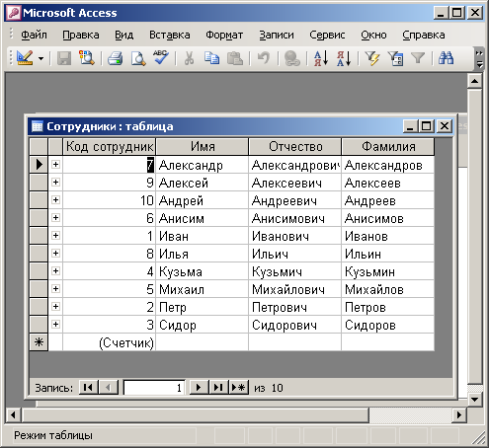Go to last record navigation button
The image size is (489, 448).
coord(218,388)
